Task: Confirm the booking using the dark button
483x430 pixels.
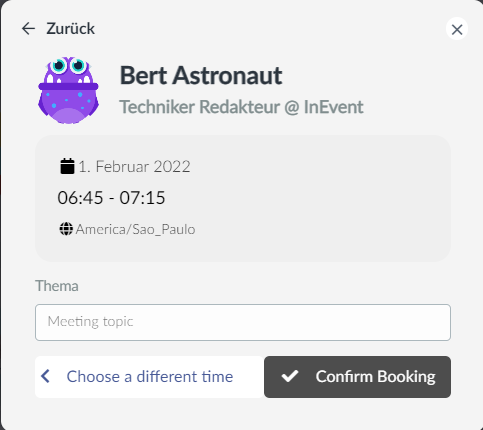Action: (357, 377)
